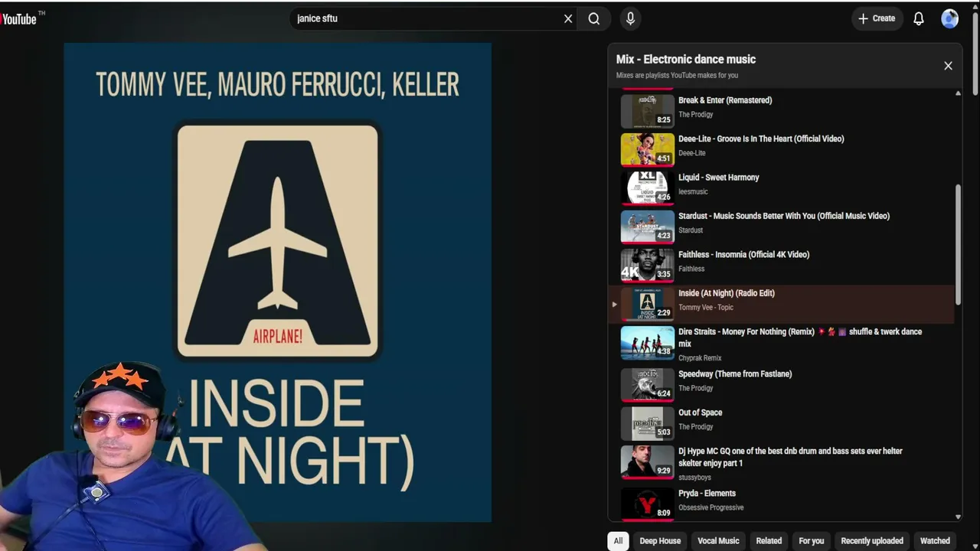Play Faithless Insomnia thumbnail
Screen dimensions: 980x551
click(x=648, y=265)
